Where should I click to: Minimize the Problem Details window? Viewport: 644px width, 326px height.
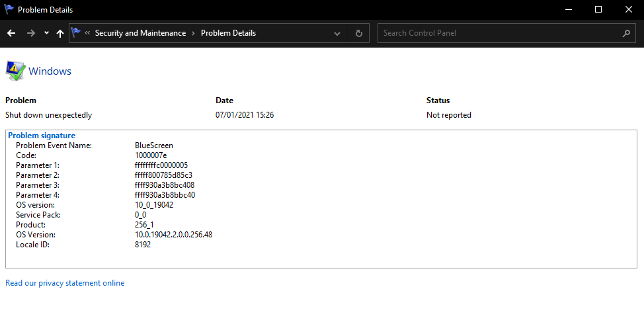coord(569,9)
